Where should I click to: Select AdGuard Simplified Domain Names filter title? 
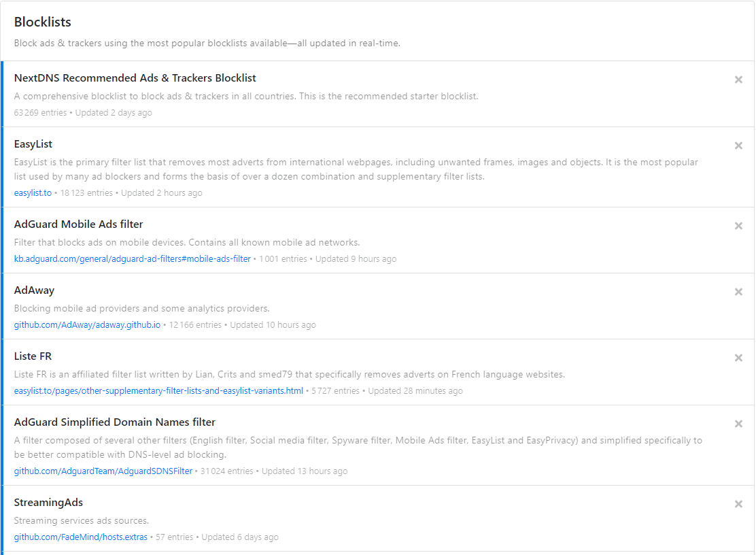click(115, 422)
